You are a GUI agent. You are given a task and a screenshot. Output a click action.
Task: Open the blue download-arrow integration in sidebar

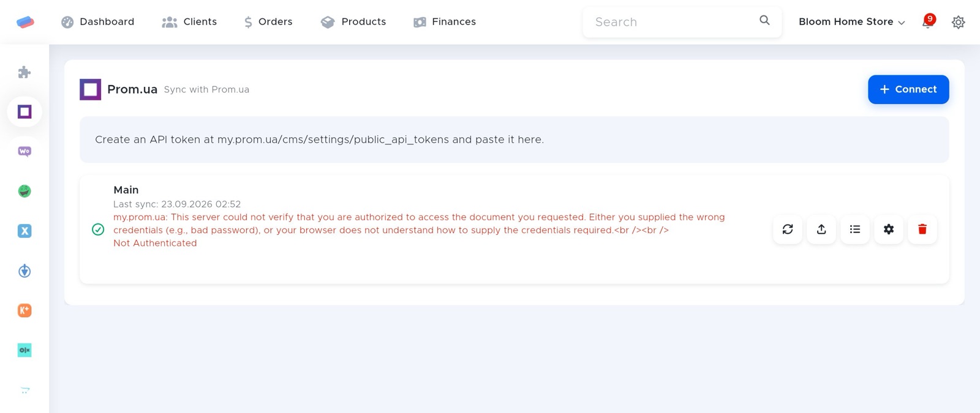pyautogui.click(x=24, y=271)
